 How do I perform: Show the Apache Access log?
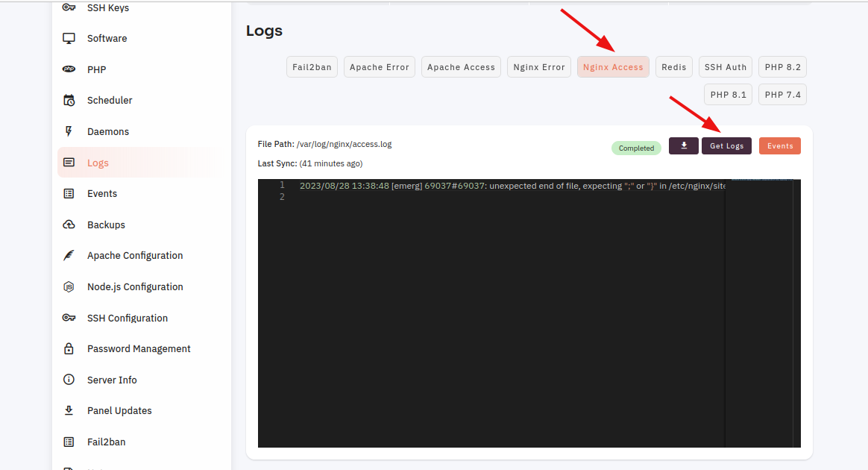461,67
